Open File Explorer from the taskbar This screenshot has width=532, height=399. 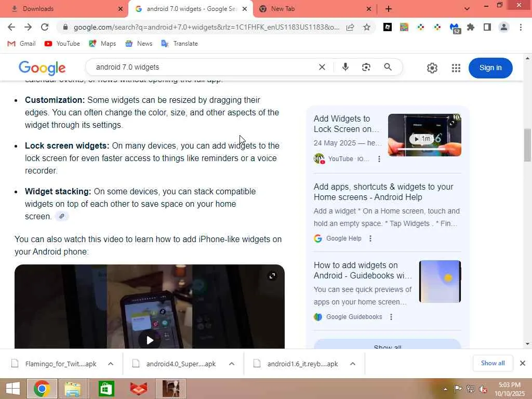coord(73,389)
